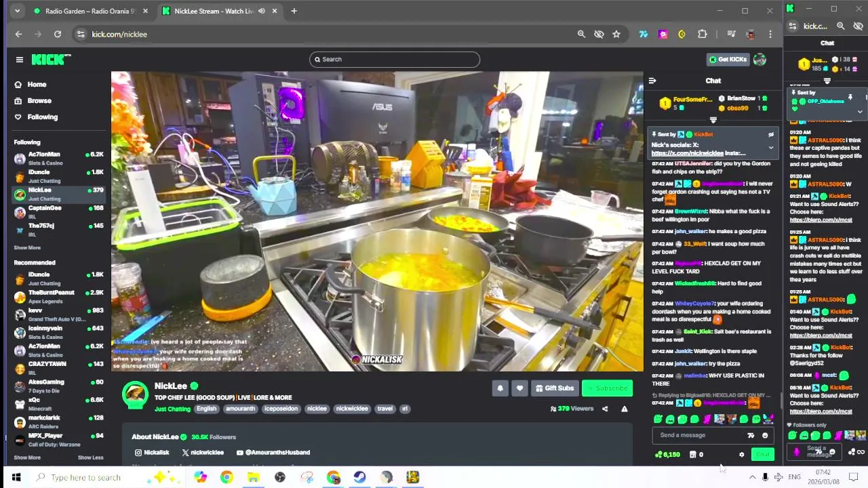Click the live stream video

pos(377,222)
